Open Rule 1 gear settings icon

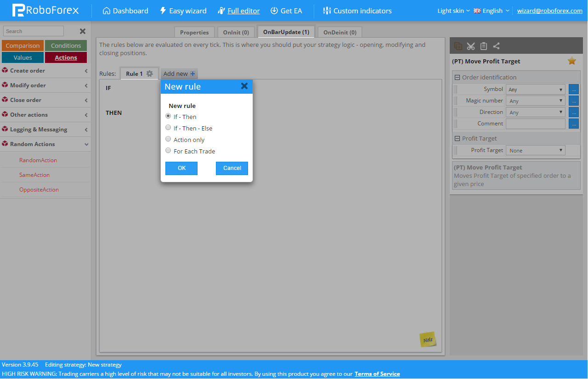tap(150, 74)
